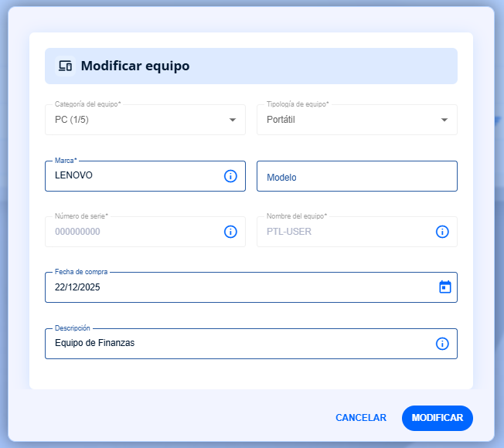The height and width of the screenshot is (448, 504).
Task: Click the MODIFICAR button
Action: pos(438,418)
